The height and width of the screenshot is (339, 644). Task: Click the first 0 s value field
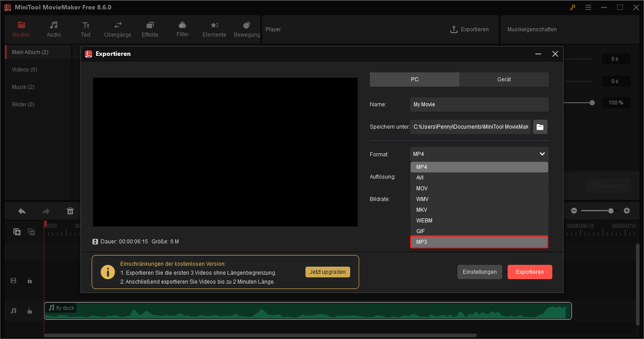[x=616, y=59]
